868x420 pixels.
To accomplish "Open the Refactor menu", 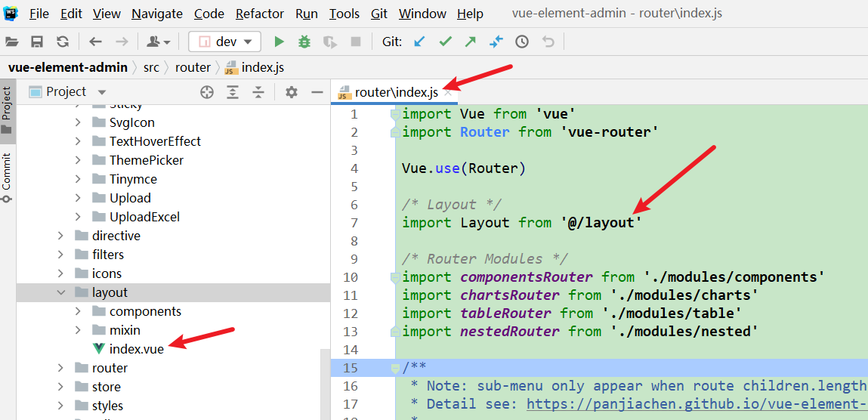I will [x=260, y=14].
